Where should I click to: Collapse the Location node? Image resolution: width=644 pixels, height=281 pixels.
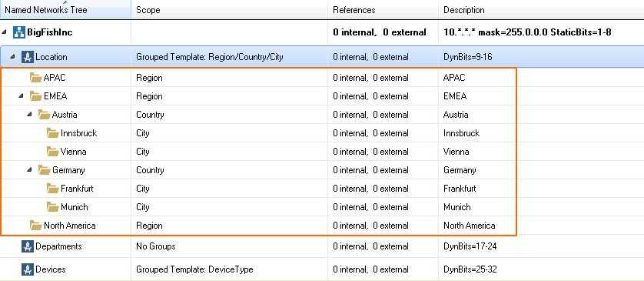pyautogui.click(x=12, y=57)
